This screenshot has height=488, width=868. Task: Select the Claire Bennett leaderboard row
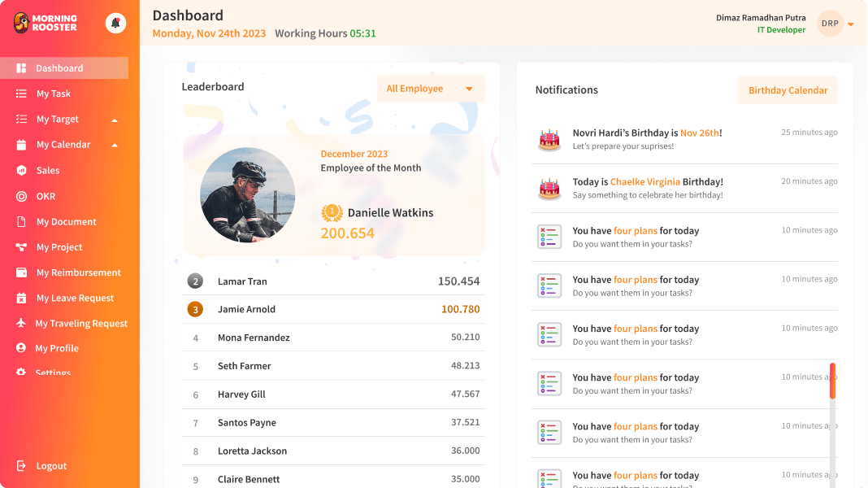[333, 478]
